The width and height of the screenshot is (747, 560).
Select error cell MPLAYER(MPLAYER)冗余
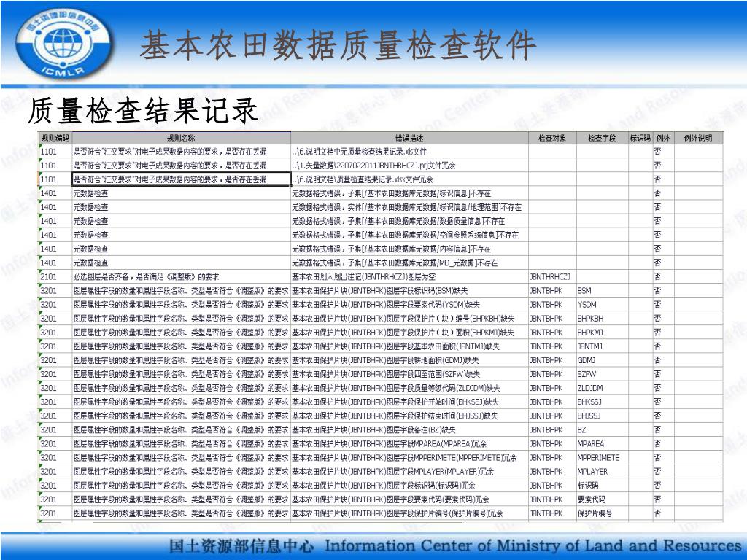(x=409, y=472)
